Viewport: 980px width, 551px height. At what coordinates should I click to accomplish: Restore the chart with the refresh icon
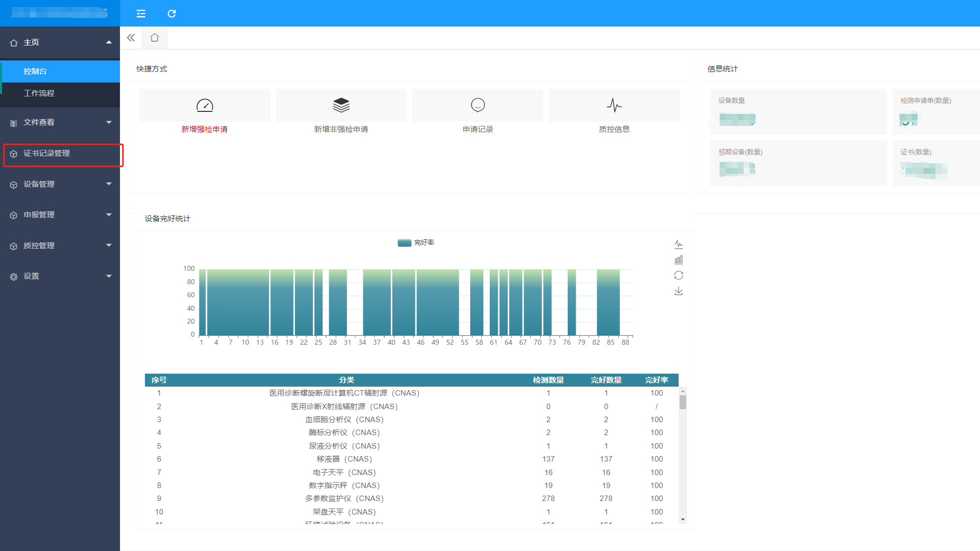click(678, 275)
